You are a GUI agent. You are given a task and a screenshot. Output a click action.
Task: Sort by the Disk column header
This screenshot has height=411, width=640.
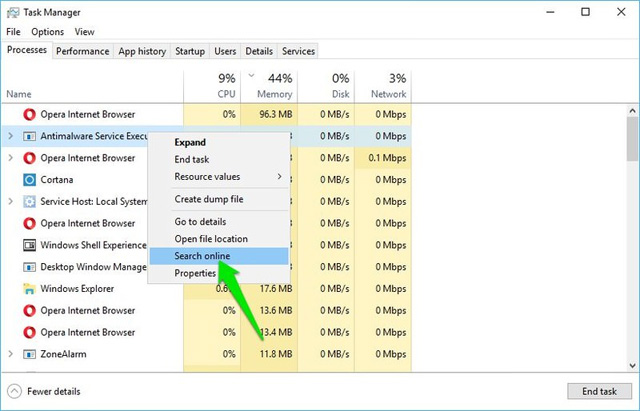(x=326, y=87)
